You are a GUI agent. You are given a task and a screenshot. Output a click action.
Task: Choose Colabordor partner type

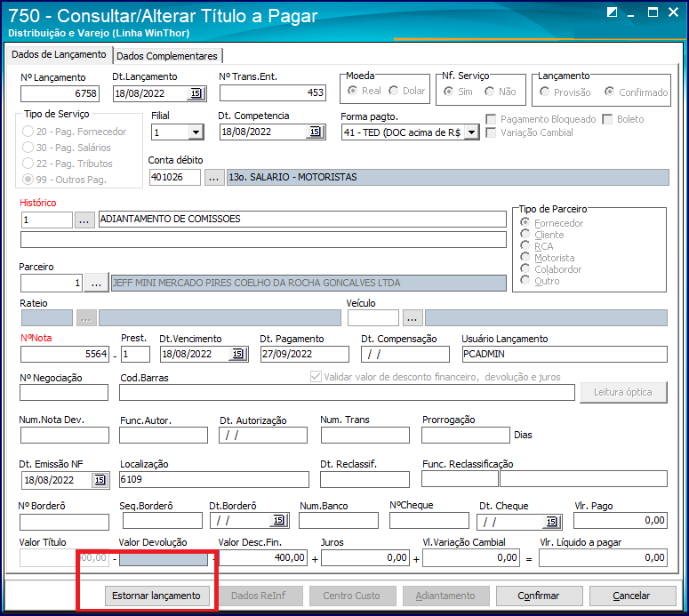tap(525, 268)
